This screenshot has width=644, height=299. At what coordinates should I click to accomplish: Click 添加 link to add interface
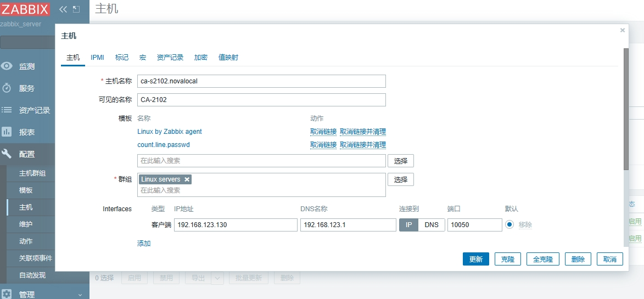[144, 244]
